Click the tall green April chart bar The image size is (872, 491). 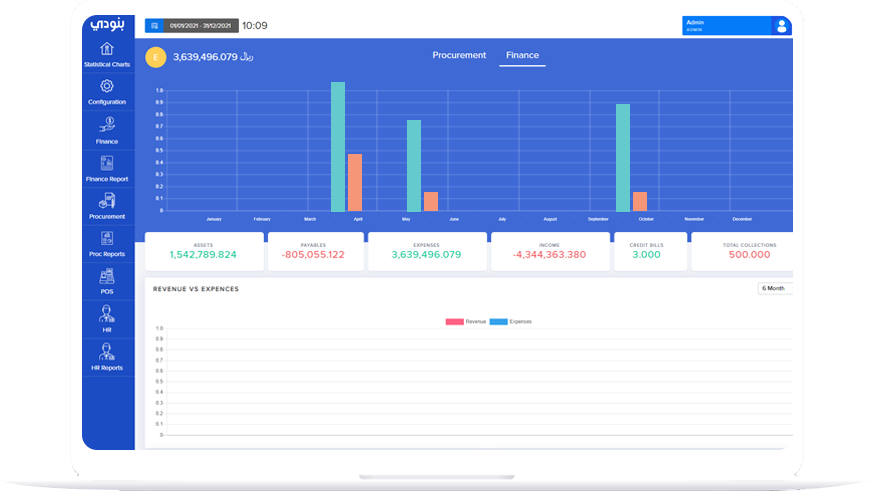338,146
